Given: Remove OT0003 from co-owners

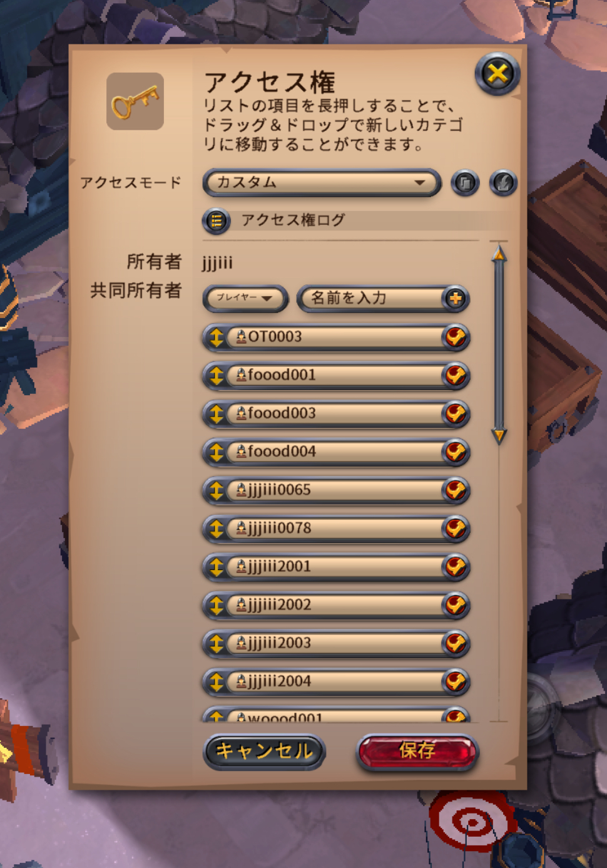Looking at the screenshot, I should (456, 337).
